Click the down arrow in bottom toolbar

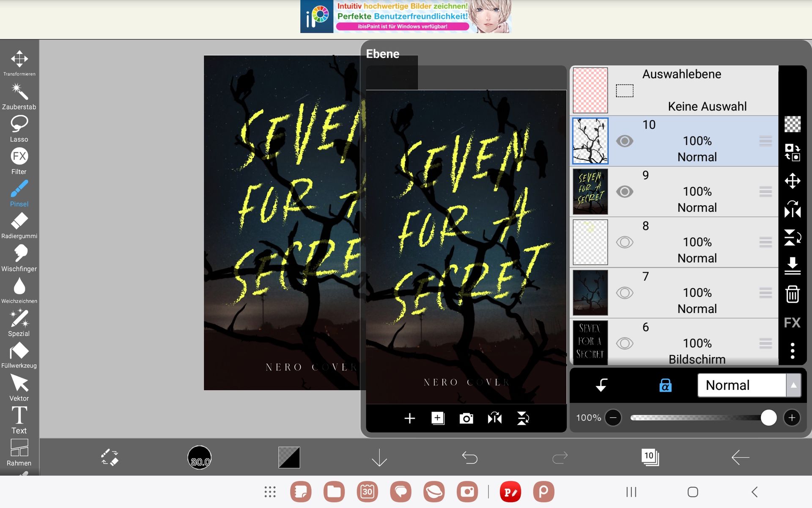point(379,458)
